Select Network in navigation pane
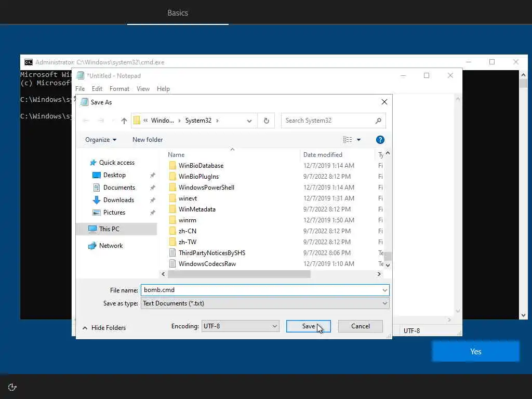 [111, 246]
